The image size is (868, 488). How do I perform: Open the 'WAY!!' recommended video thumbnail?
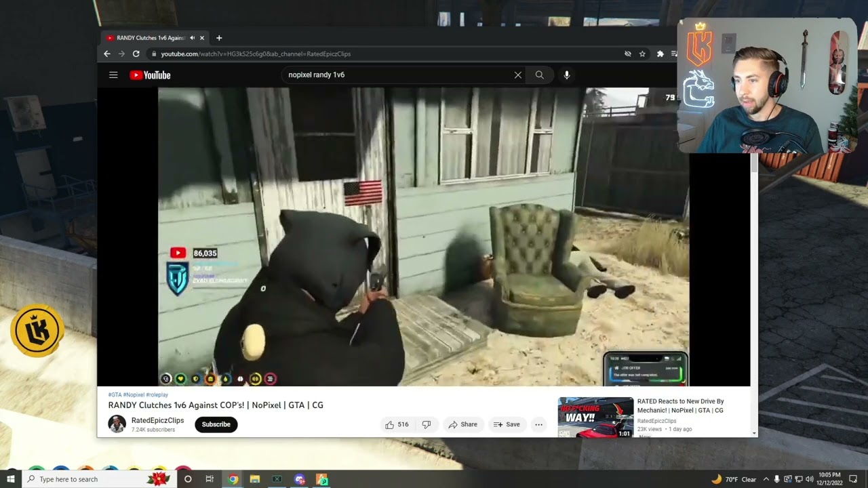click(x=595, y=417)
